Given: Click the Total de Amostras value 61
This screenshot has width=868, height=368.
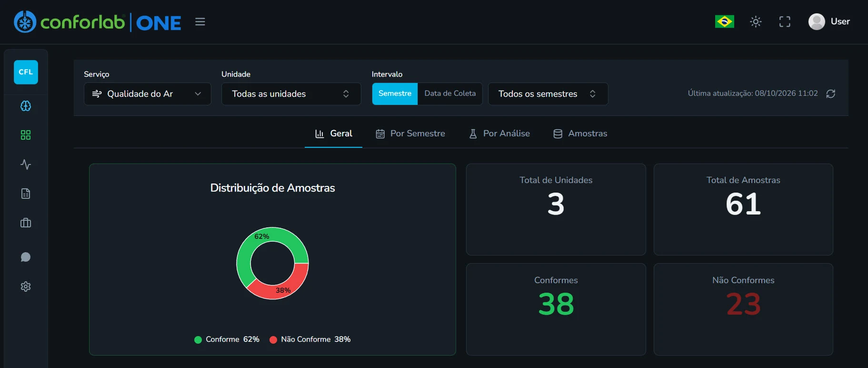Looking at the screenshot, I should pos(743,204).
